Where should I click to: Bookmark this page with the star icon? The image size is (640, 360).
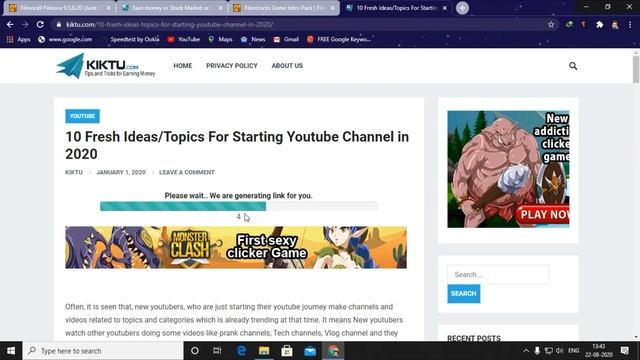click(551, 24)
